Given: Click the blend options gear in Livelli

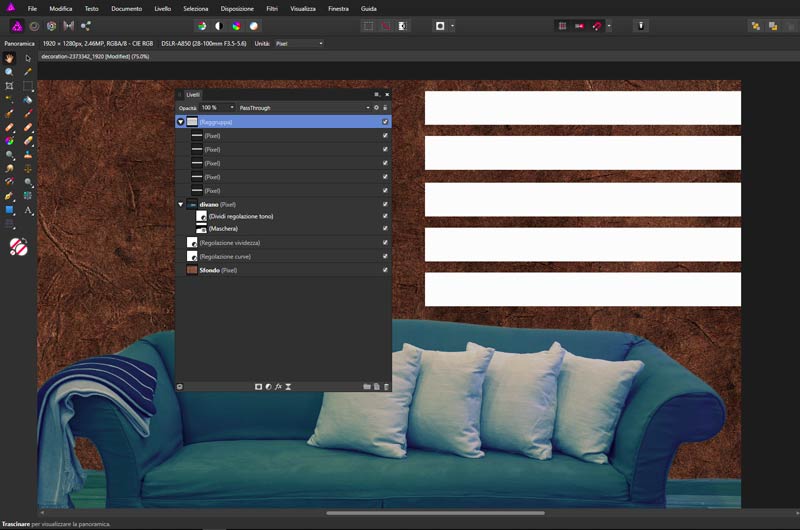Looking at the screenshot, I should [377, 108].
